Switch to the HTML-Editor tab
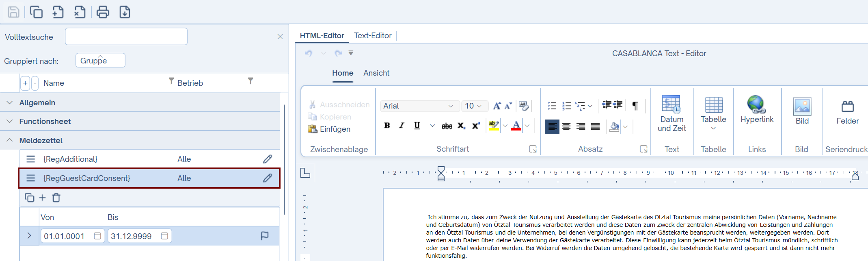 322,36
